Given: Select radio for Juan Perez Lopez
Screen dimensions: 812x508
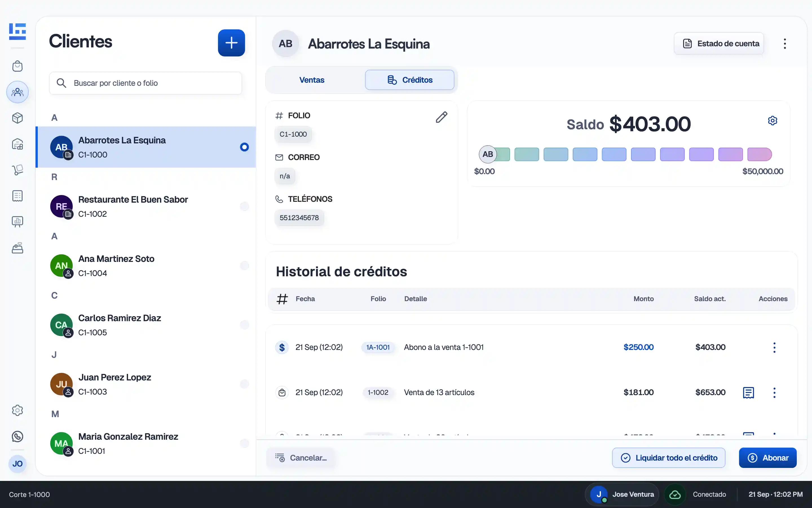Looking at the screenshot, I should [245, 384].
